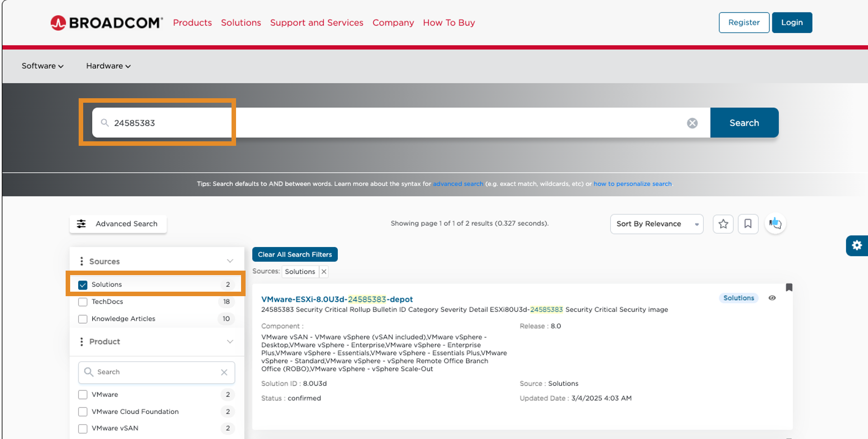Screen dimensions: 868x439
Task: Open Advanced Search filters icon
Action: click(81, 224)
